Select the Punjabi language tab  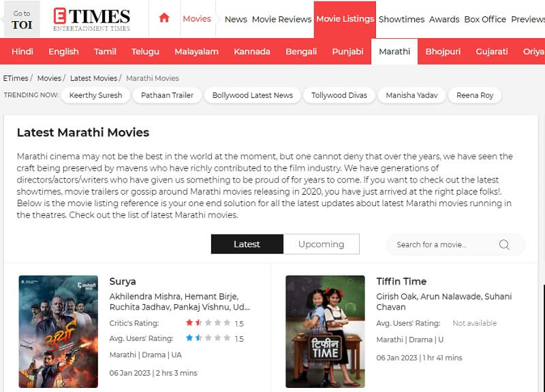(x=347, y=52)
